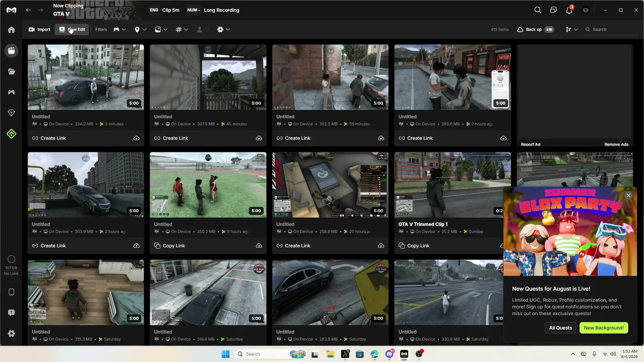Image resolution: width=644 pixels, height=362 pixels.
Task: Create Link for the 334.2 MB clip
Action: (x=49, y=138)
